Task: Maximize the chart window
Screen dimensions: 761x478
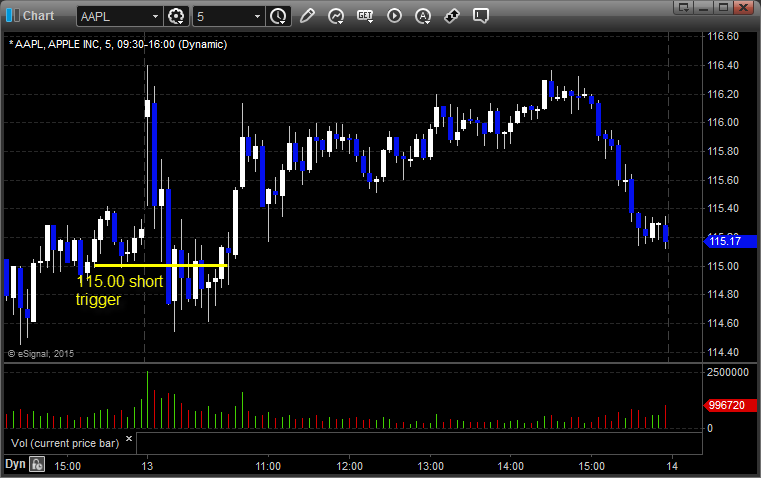Action: [x=723, y=7]
